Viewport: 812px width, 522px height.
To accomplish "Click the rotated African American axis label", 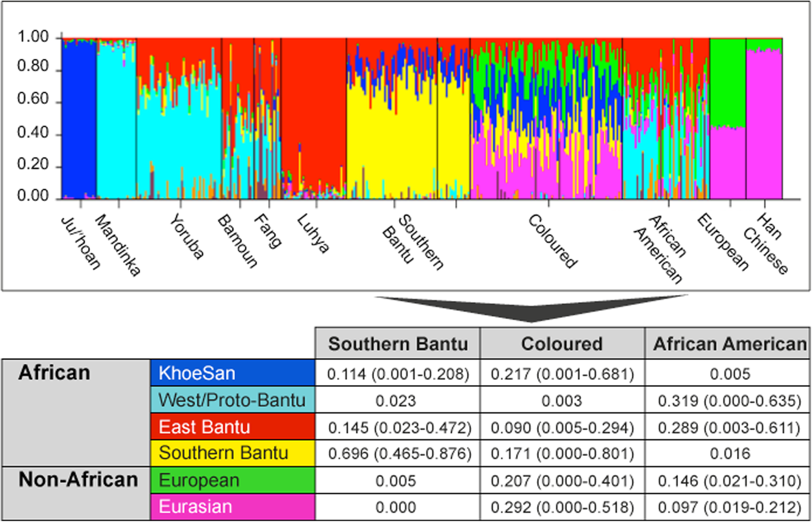I will (x=660, y=249).
